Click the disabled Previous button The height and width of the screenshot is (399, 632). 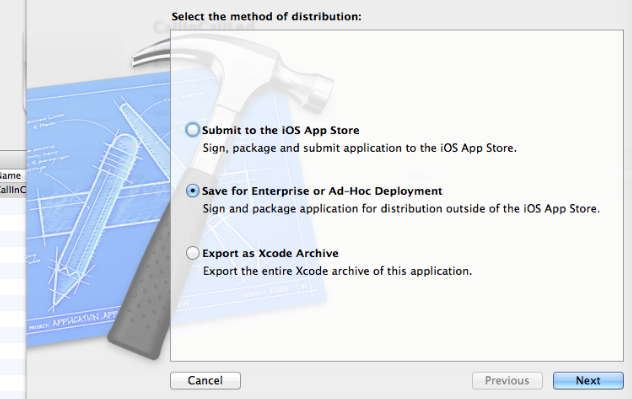click(x=507, y=380)
